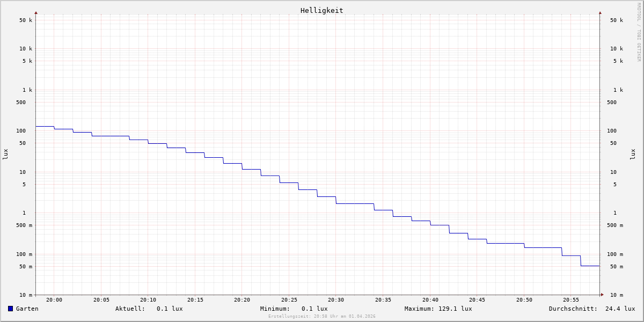Click the 20:30 time axis label

pyautogui.click(x=336, y=300)
